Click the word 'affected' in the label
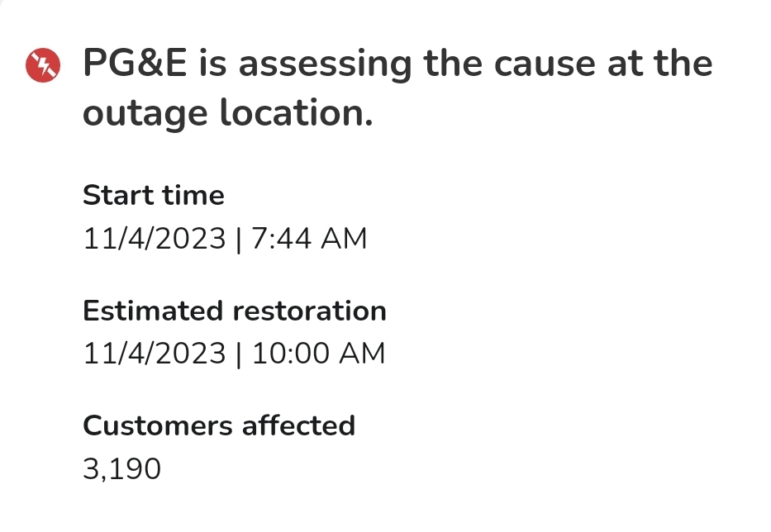771x532 pixels. click(298, 425)
